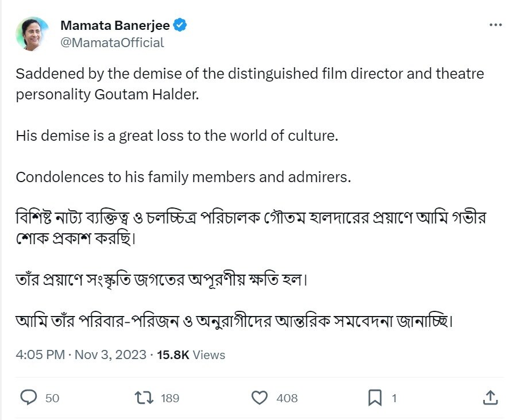The width and height of the screenshot is (517, 420).
Task: Click the Mamata Banerjee display name
Action: click(x=115, y=25)
